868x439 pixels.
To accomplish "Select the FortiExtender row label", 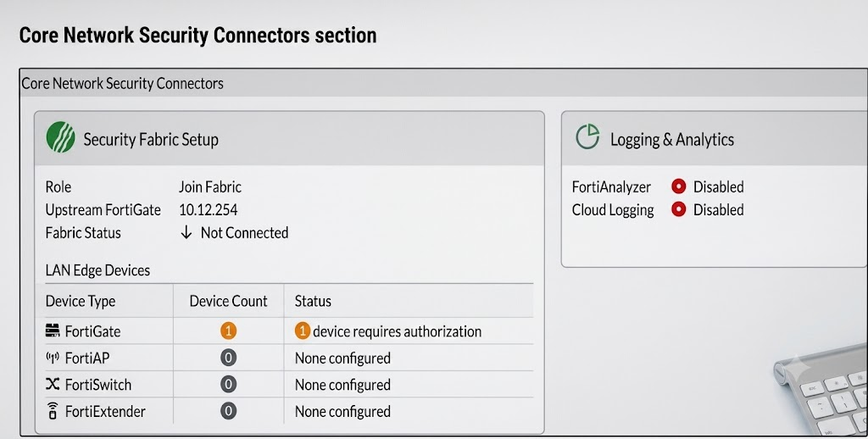I will (105, 411).
